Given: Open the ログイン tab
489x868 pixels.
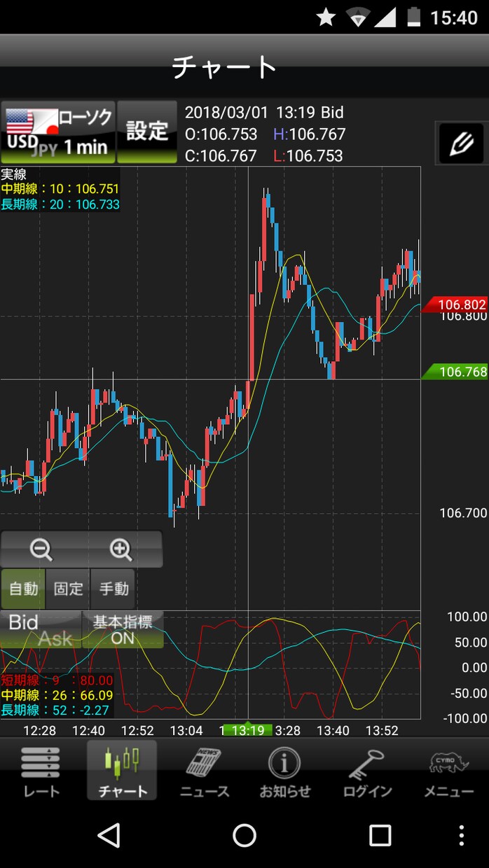Looking at the screenshot, I should tap(366, 772).
